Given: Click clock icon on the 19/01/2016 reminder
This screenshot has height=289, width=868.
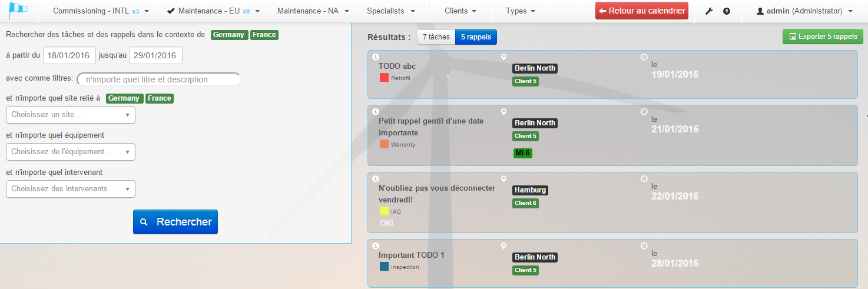Looking at the screenshot, I should click(x=644, y=57).
